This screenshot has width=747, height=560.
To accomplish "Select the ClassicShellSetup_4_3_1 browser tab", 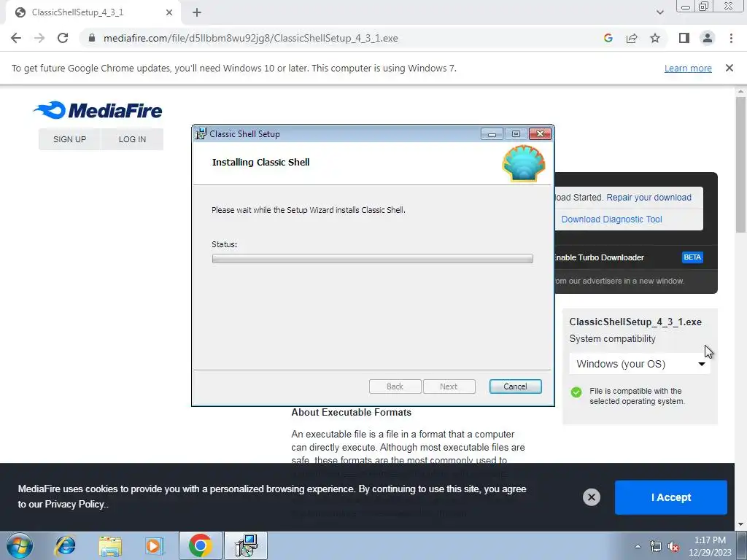I will pyautogui.click(x=93, y=12).
